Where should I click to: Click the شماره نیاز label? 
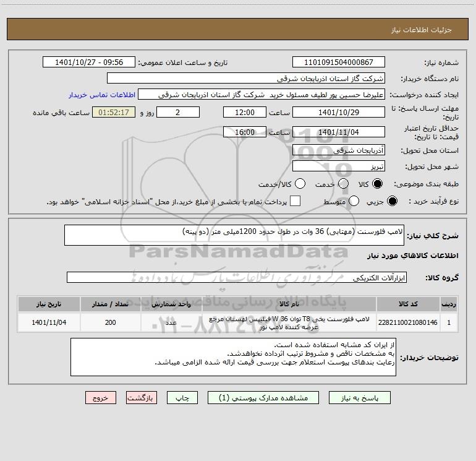(x=441, y=63)
